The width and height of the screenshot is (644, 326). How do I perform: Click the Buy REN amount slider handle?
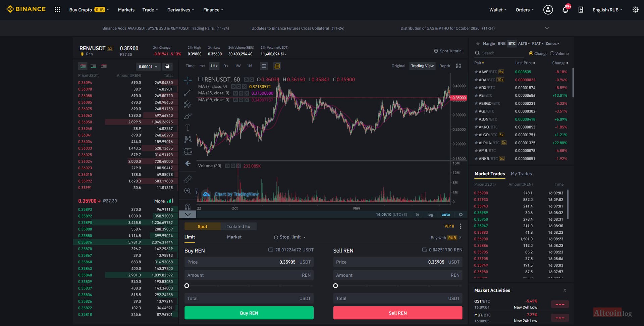coord(187,286)
